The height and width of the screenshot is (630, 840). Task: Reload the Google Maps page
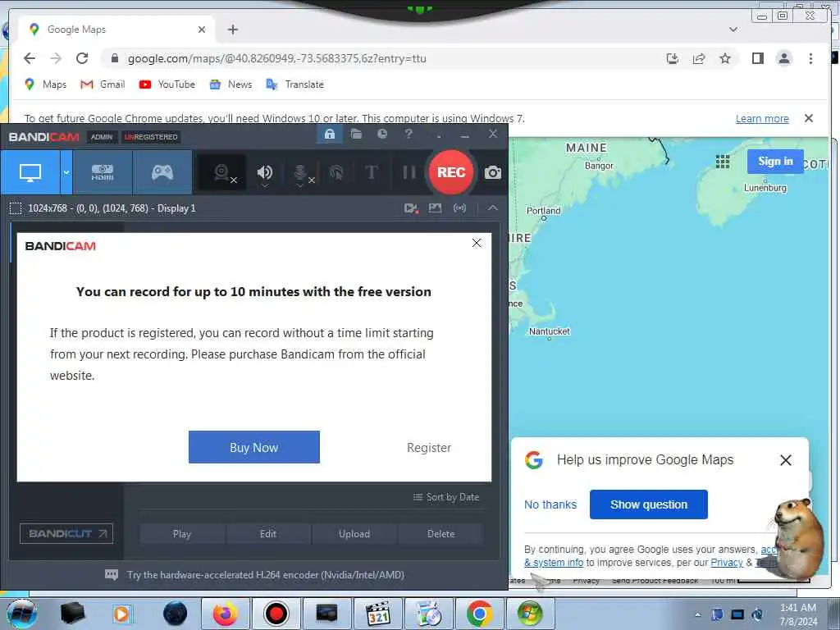82,58
